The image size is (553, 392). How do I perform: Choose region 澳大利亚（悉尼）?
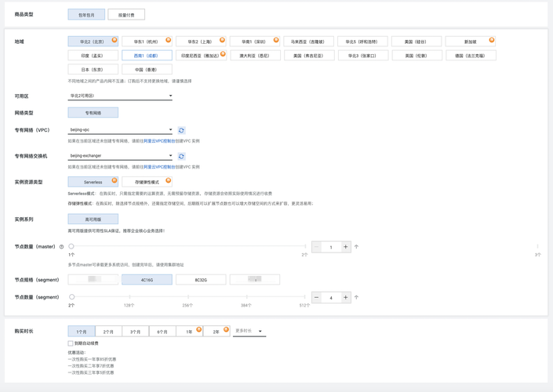(x=255, y=56)
